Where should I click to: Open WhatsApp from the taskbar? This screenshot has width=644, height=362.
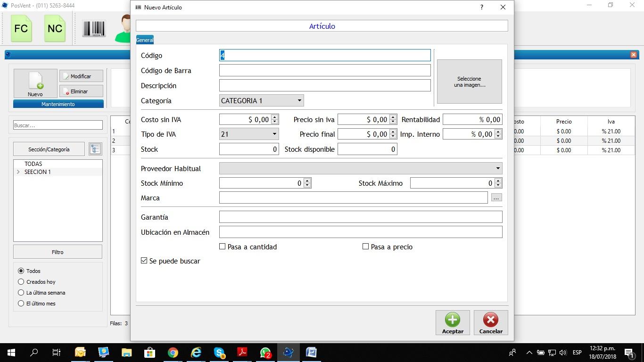pos(264,352)
